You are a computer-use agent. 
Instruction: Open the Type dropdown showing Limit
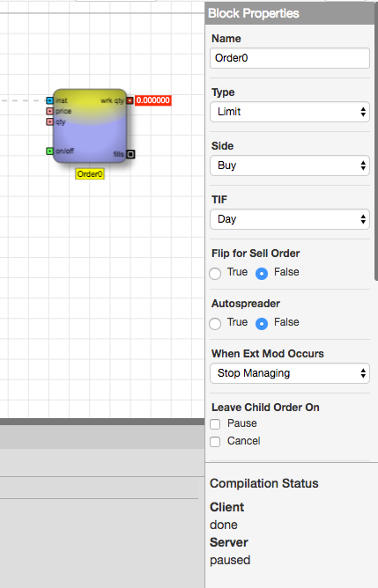coord(290,112)
